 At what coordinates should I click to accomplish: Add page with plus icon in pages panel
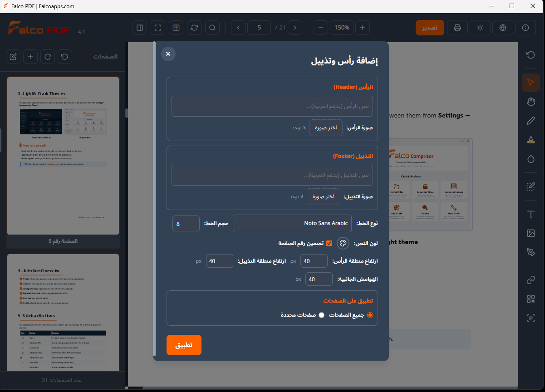point(30,57)
